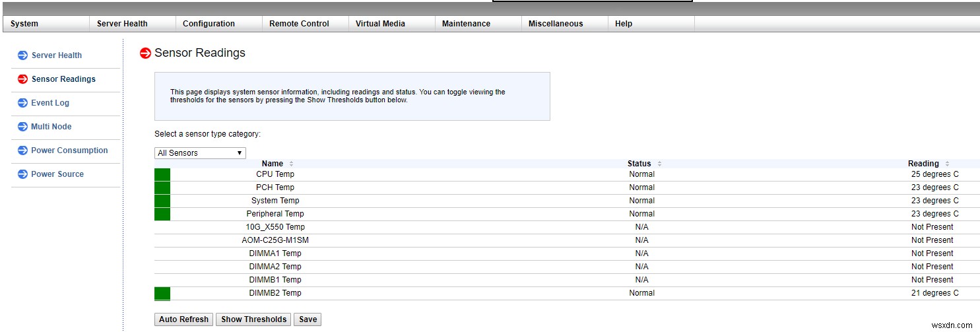Viewport: 980px width, 332px height.
Task: Select the DIMMA1 Temp sensor name
Action: pyautogui.click(x=275, y=253)
